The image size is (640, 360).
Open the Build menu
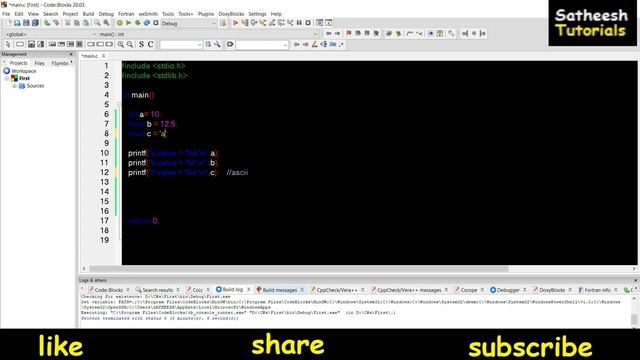pos(88,14)
